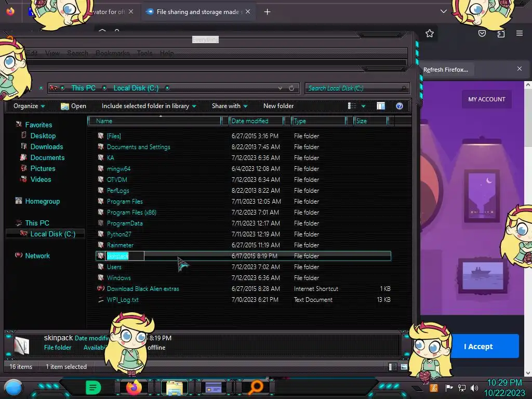Open a new Firefox tab
The width and height of the screenshot is (532, 399).
pyautogui.click(x=268, y=12)
